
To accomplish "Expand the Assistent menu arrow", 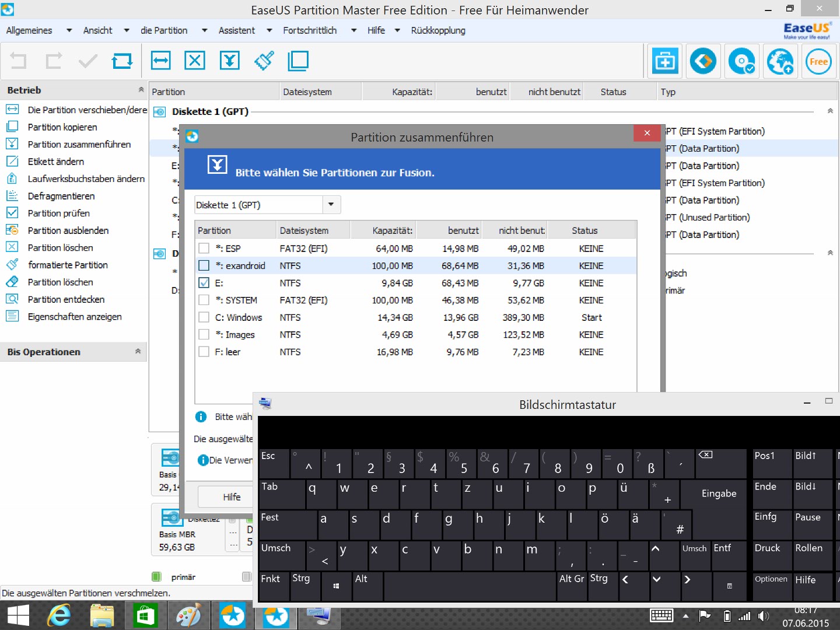I will pyautogui.click(x=269, y=30).
